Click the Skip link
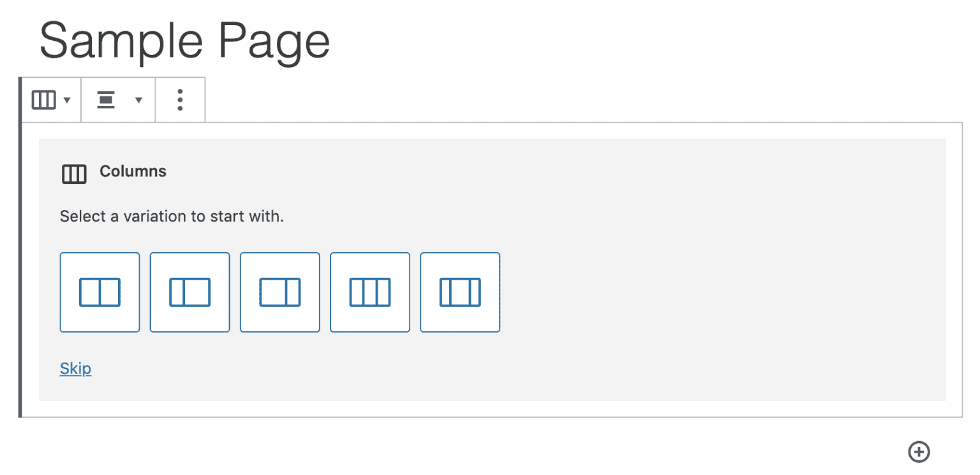 75,368
